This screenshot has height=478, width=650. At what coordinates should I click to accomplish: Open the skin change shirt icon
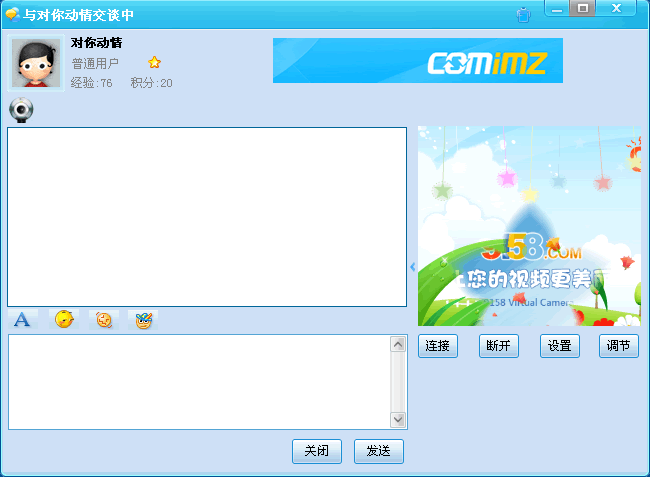tap(524, 15)
